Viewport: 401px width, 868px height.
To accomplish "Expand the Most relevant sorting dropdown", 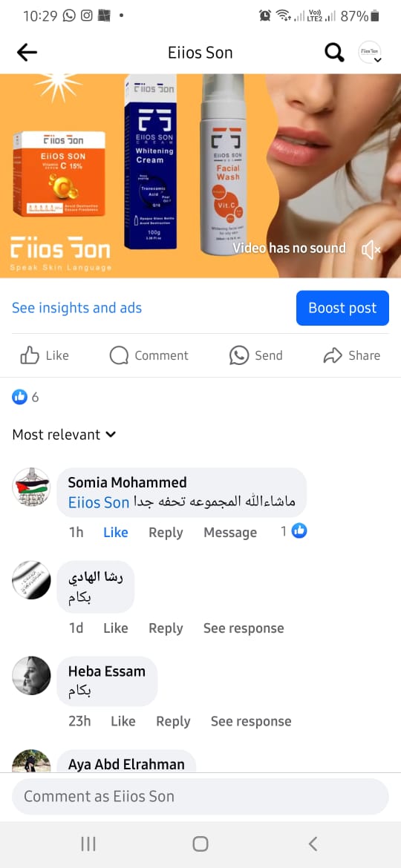I will 65,435.
